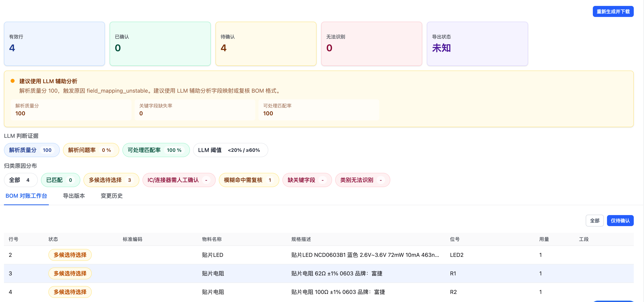Viewport: 644px width, 302px height.
Task: Click 多候选待选择 status badge in row 4
Action: (70, 292)
